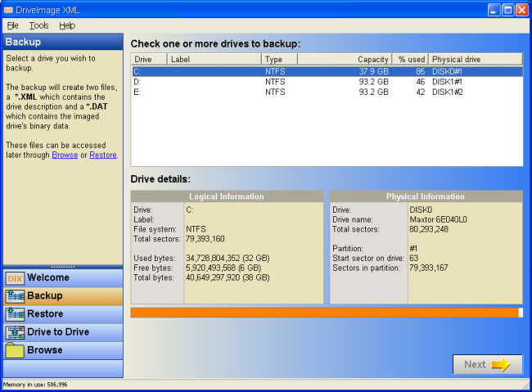This screenshot has height=392, width=532.
Task: Click Sectors in partition value 79,393,167
Action: pyautogui.click(x=429, y=268)
